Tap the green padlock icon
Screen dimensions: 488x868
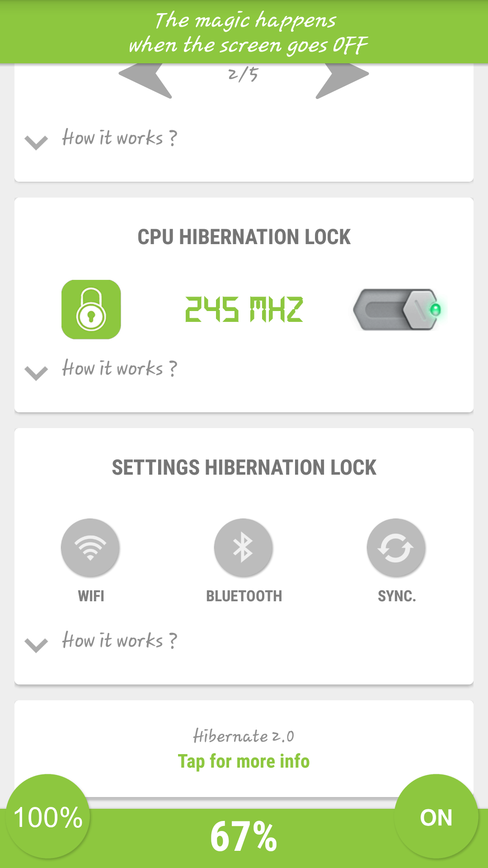click(x=91, y=310)
